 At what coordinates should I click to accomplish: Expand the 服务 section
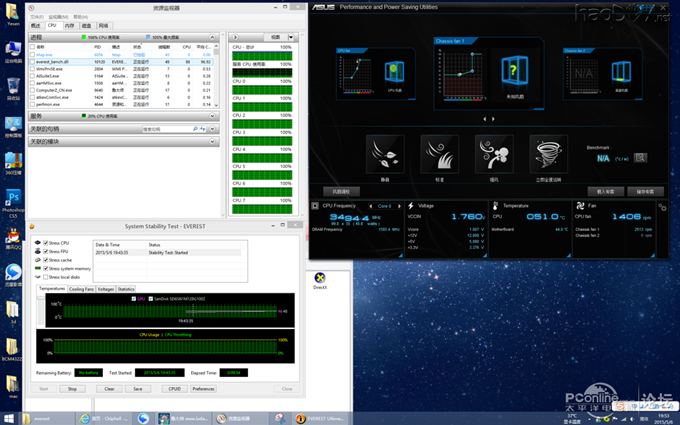coord(212,115)
